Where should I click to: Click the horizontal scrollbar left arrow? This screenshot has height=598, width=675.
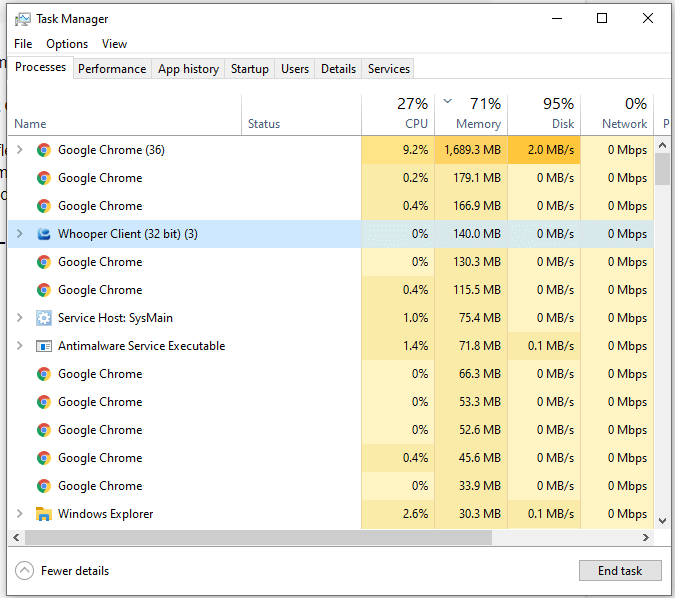[x=16, y=537]
